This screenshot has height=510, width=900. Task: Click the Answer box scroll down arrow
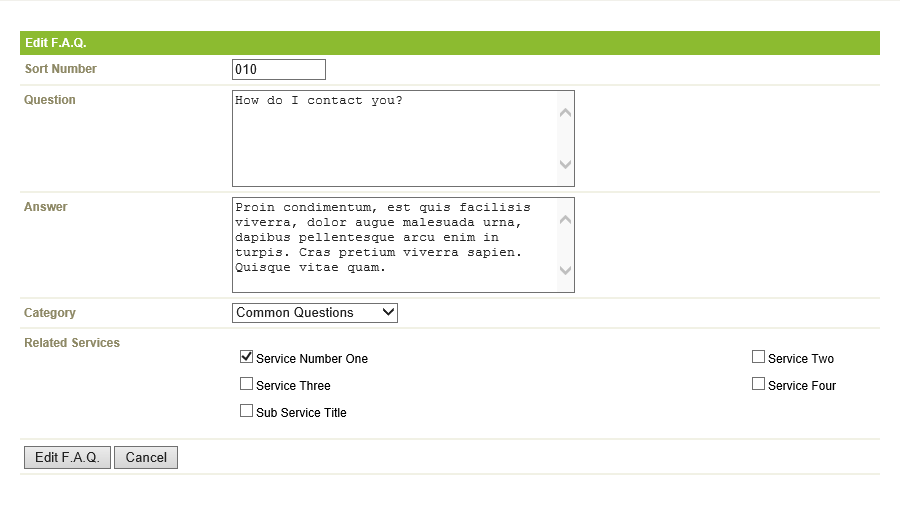(x=565, y=270)
